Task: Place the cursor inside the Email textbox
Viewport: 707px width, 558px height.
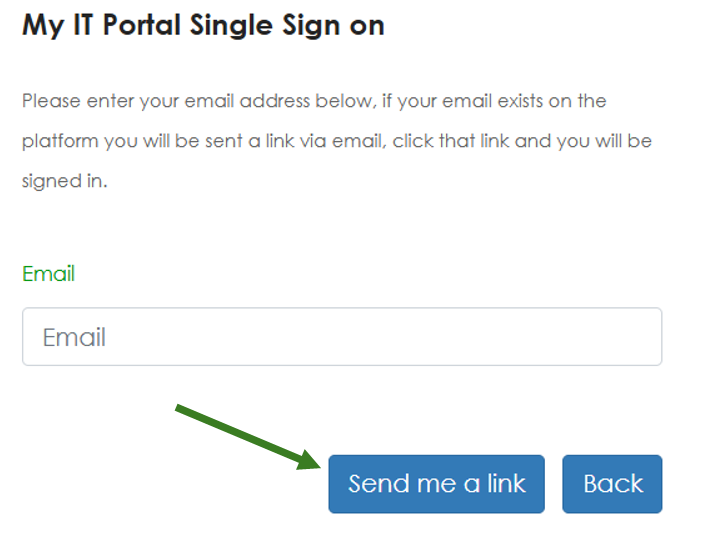Action: click(x=342, y=337)
